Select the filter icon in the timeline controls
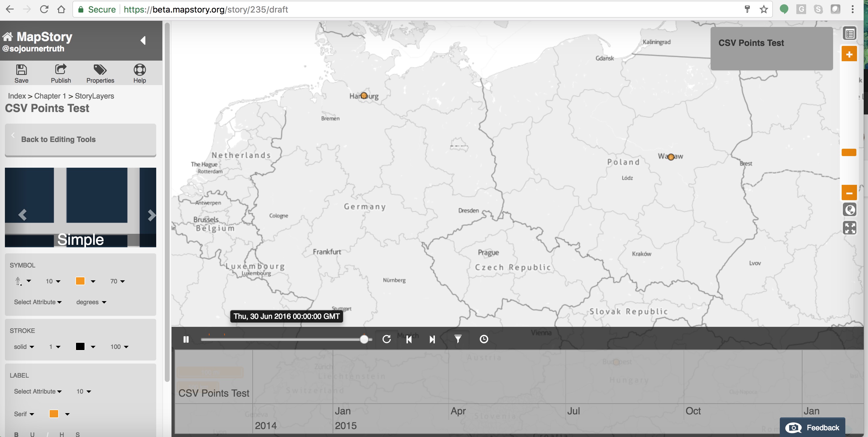868x437 pixels. [x=458, y=339]
